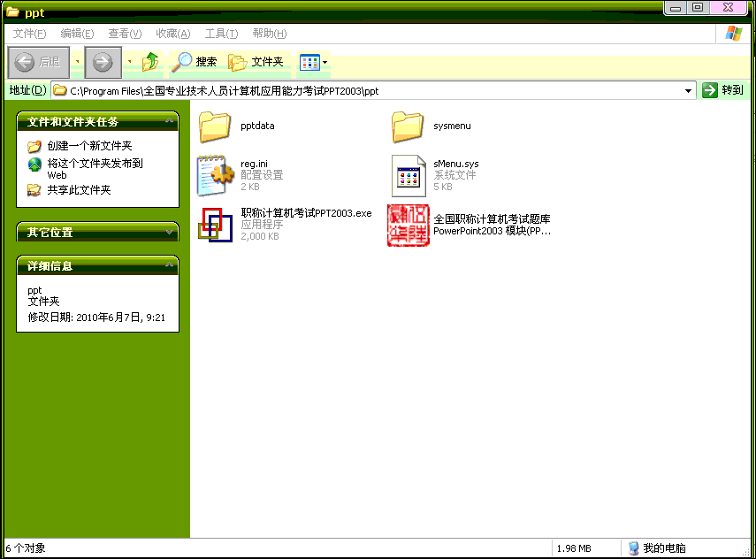Launch 职称计算机考试PPT2003.exe application
Screen dimensions: 756x559
click(215, 226)
